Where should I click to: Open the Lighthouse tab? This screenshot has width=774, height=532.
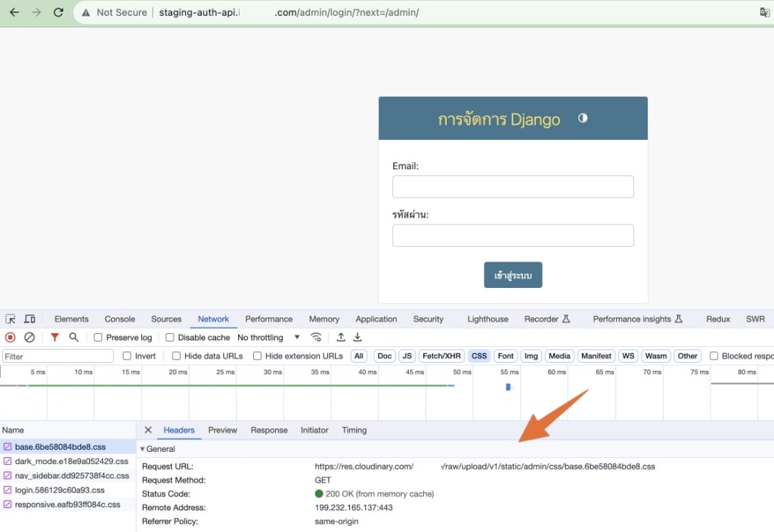[x=488, y=320]
